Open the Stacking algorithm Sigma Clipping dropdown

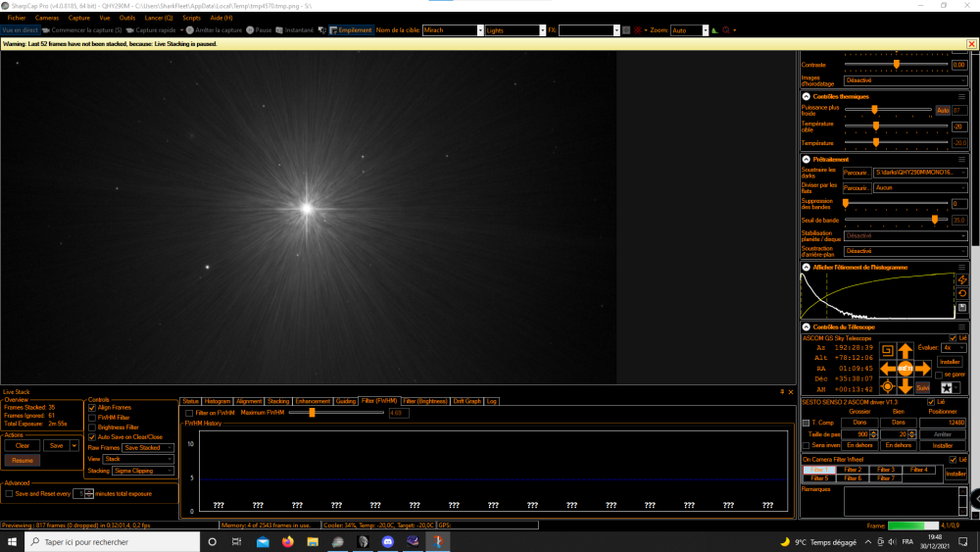point(142,471)
